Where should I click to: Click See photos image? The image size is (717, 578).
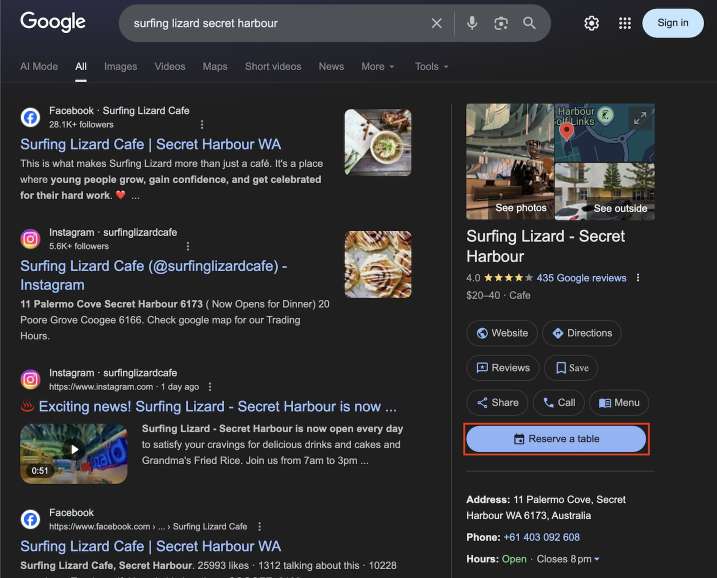(510, 162)
